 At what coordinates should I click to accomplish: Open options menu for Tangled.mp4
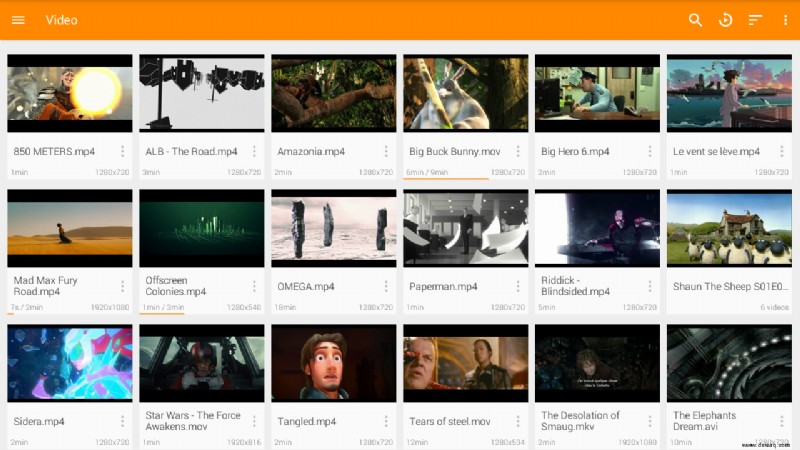(x=386, y=421)
